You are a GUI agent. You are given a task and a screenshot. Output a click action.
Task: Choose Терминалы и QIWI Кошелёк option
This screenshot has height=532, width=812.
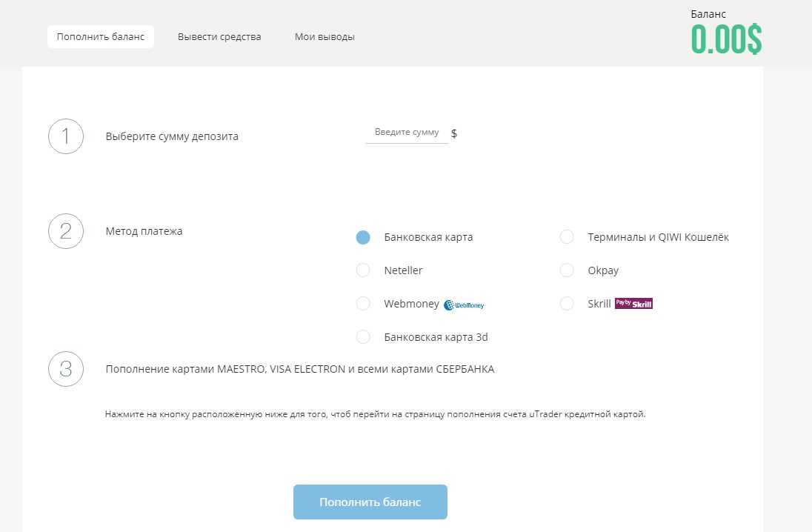point(567,237)
